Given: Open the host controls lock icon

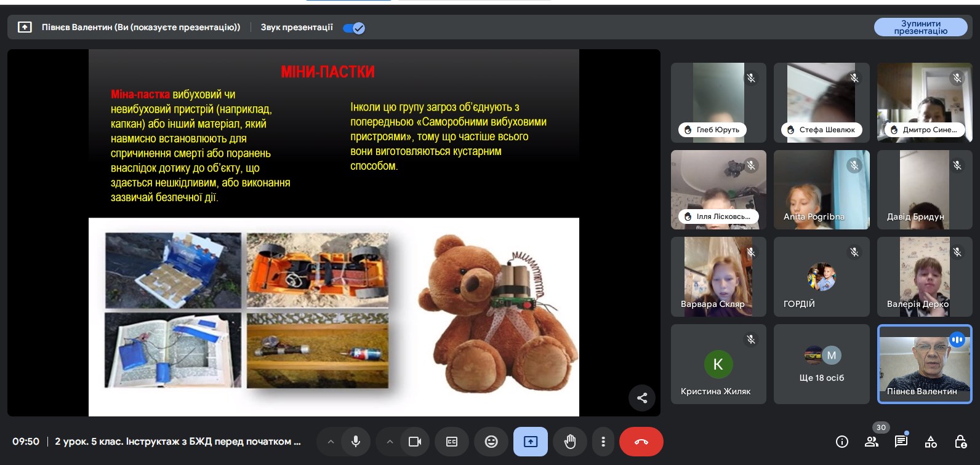Looking at the screenshot, I should pyautogui.click(x=960, y=441).
